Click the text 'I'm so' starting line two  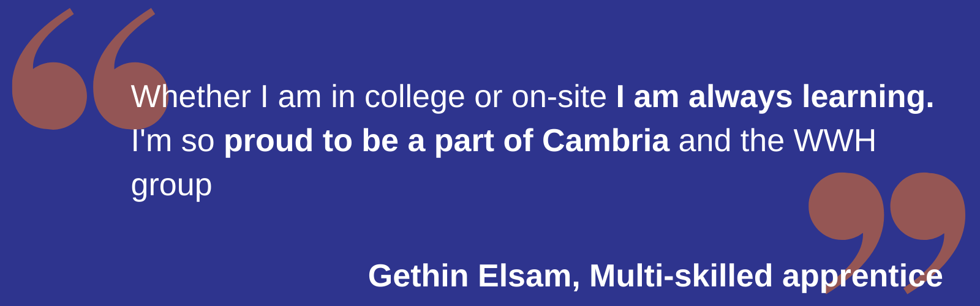(x=173, y=141)
